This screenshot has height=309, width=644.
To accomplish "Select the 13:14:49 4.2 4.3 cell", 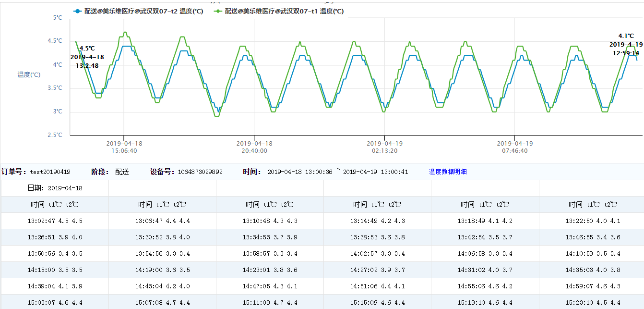I will pyautogui.click(x=377, y=221).
